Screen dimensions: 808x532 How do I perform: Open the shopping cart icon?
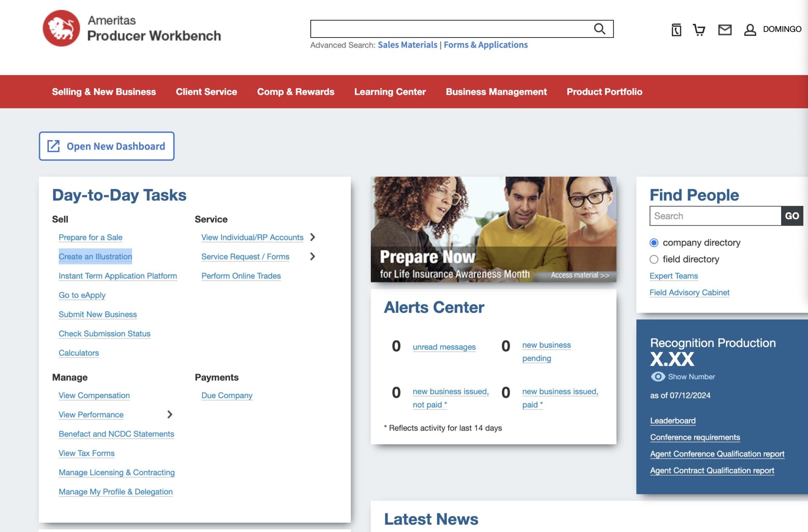click(699, 29)
